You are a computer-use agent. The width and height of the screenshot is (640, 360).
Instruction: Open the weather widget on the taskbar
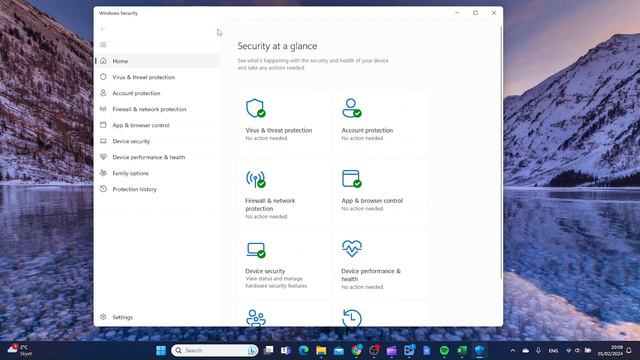pos(19,350)
